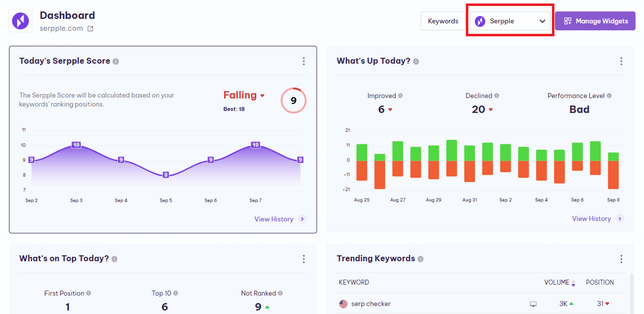Click the Sep 5 data point labeled 8

[x=166, y=175]
